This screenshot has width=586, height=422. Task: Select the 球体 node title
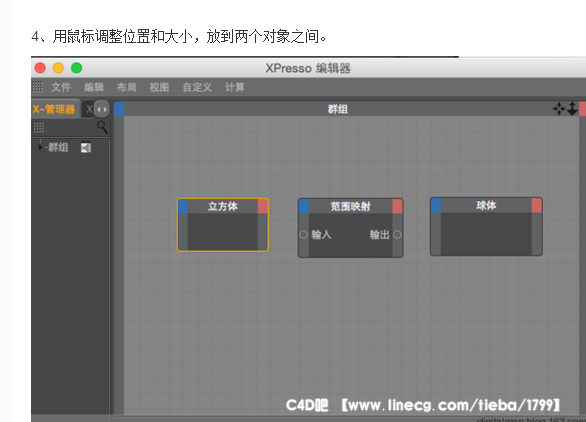coord(486,205)
